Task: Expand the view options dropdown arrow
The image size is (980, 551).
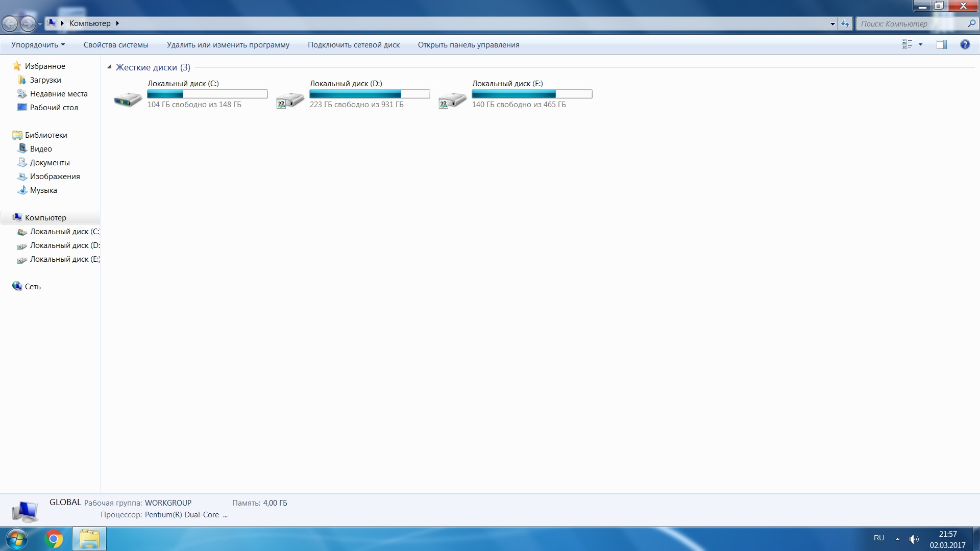Action: click(x=920, y=44)
